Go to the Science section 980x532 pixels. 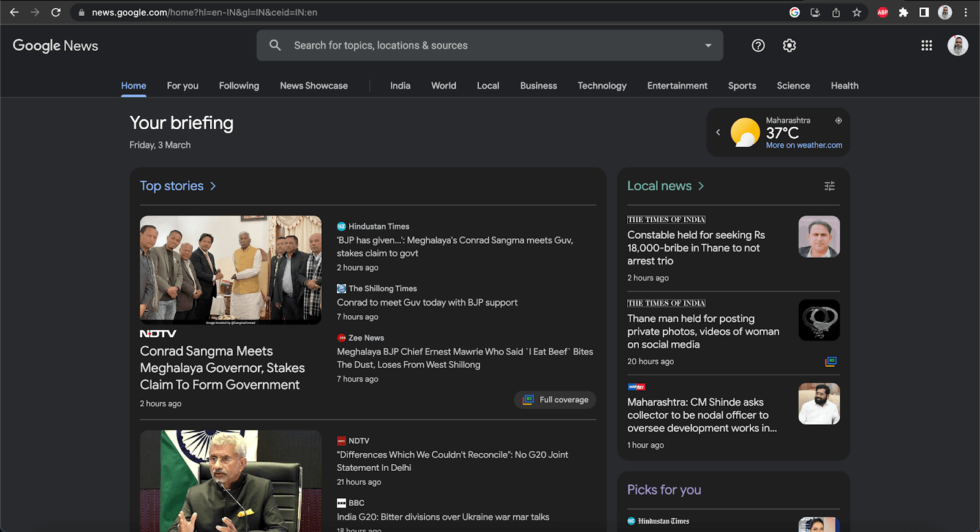pos(793,86)
